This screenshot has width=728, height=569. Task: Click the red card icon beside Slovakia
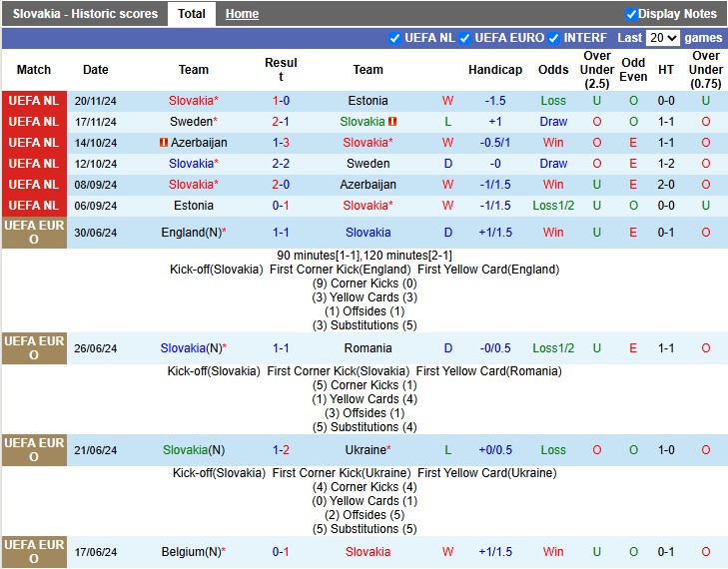coord(393,122)
